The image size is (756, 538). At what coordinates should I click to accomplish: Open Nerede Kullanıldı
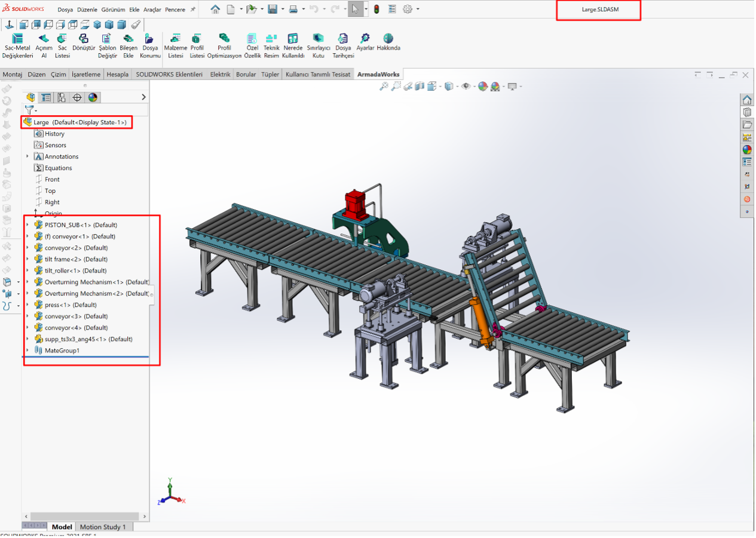[x=293, y=46]
